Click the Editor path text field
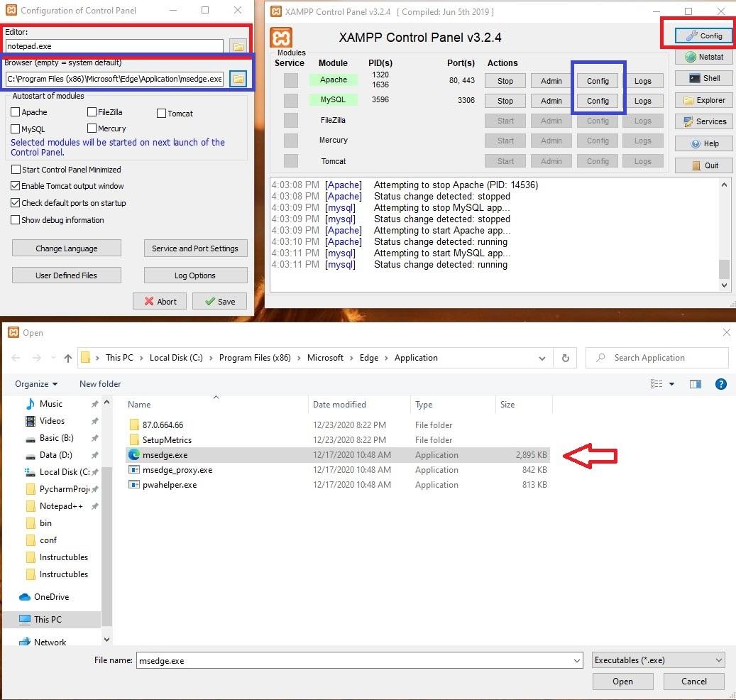 point(114,46)
